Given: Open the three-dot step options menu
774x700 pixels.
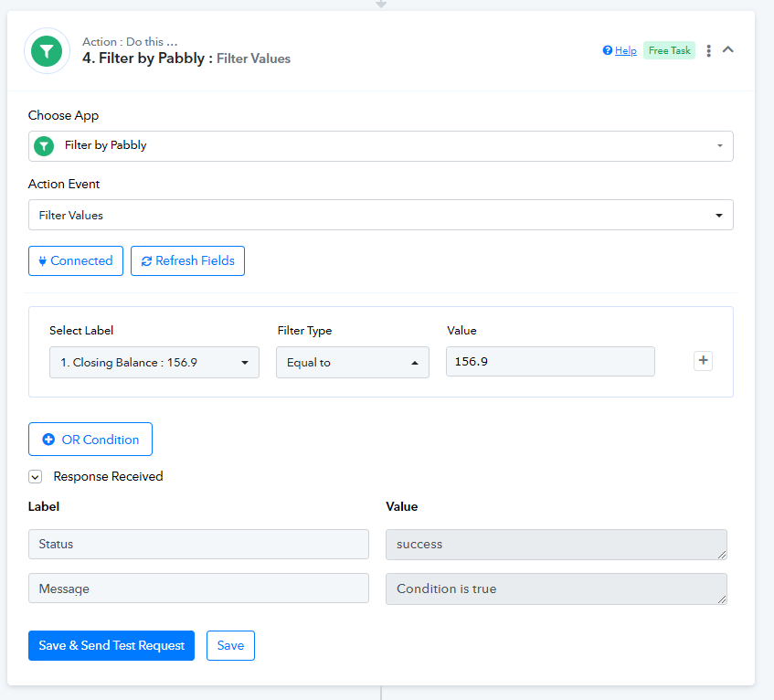Looking at the screenshot, I should pyautogui.click(x=709, y=50).
